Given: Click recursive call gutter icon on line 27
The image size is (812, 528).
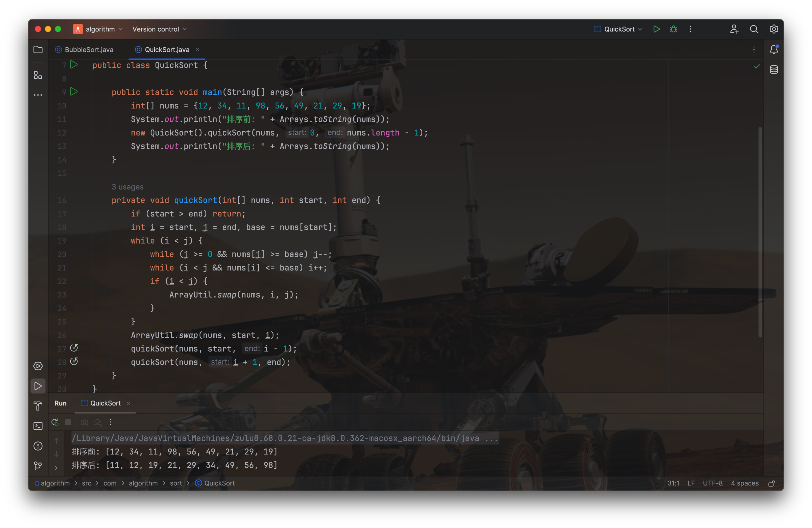Looking at the screenshot, I should 74,348.
